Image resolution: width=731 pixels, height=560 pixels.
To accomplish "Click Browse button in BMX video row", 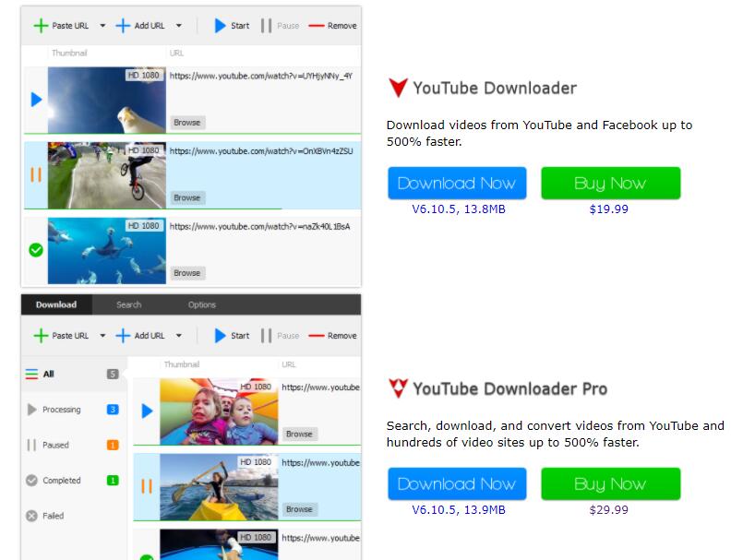I will (x=187, y=197).
